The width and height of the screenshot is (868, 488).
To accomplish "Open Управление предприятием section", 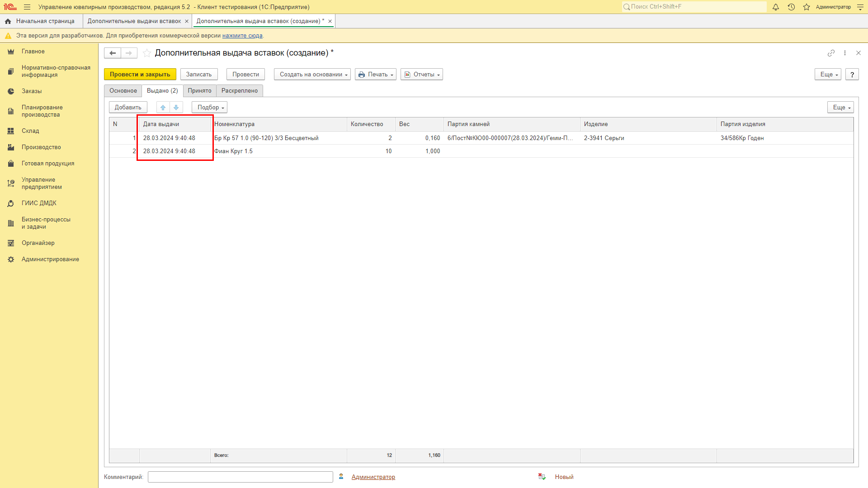I will (49, 183).
